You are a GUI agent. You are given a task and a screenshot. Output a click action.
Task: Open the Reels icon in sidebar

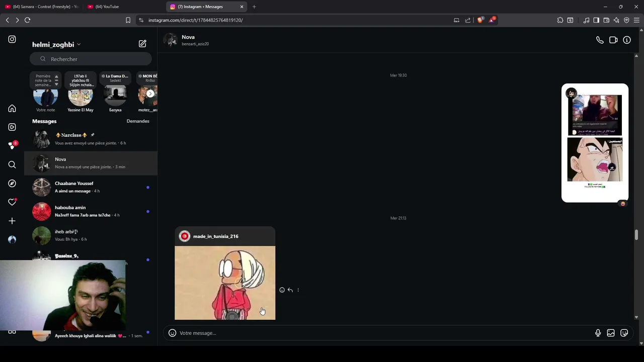pos(12,127)
